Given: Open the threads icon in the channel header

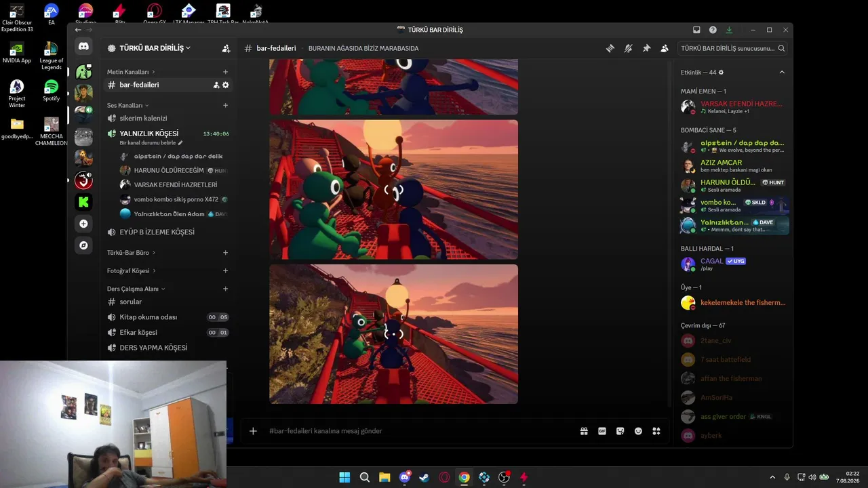Looking at the screenshot, I should [x=610, y=48].
